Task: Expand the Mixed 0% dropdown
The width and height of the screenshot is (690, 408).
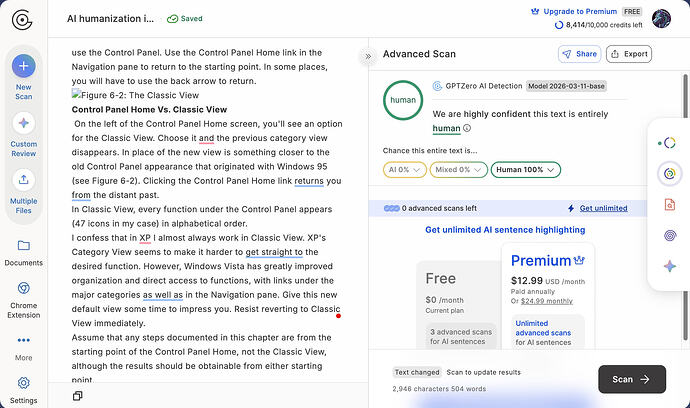Action: 459,169
